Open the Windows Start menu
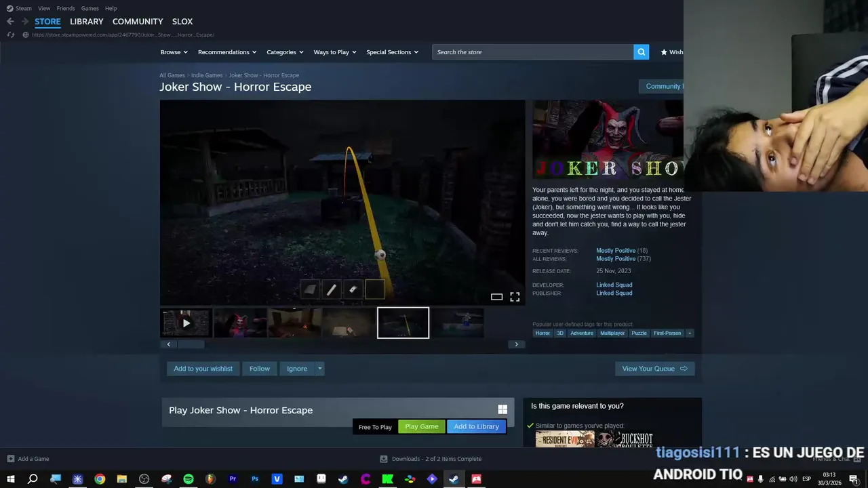The width and height of the screenshot is (868, 488). (11, 479)
